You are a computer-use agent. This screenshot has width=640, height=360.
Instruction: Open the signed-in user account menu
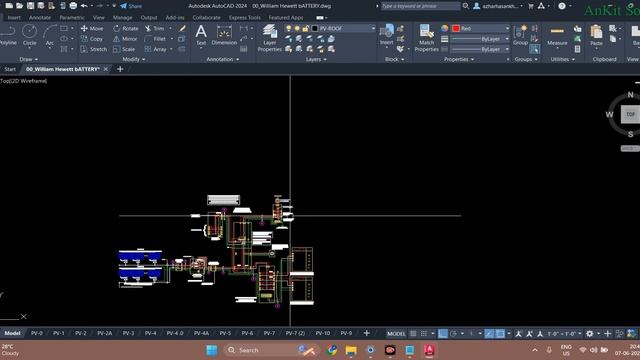[498, 6]
